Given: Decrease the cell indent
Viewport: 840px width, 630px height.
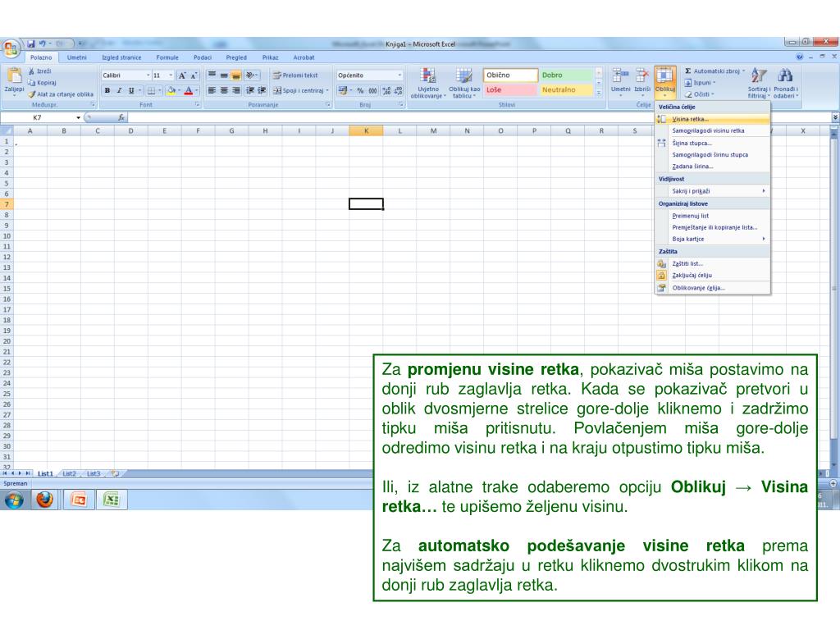Looking at the screenshot, I should [250, 90].
